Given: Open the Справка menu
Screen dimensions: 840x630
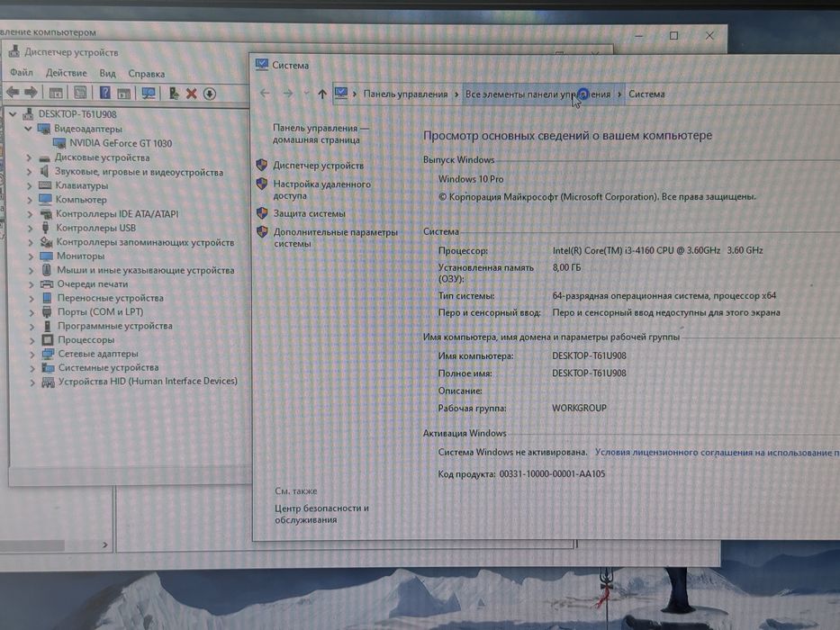Looking at the screenshot, I should pos(146,74).
